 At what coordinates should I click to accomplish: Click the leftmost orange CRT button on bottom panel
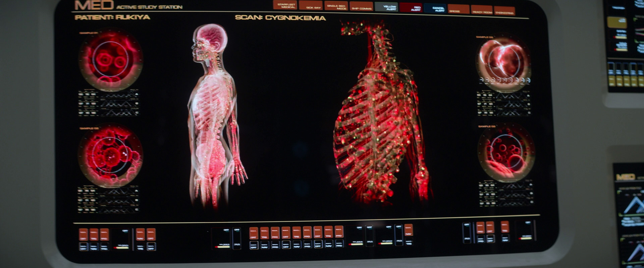coord(83,234)
